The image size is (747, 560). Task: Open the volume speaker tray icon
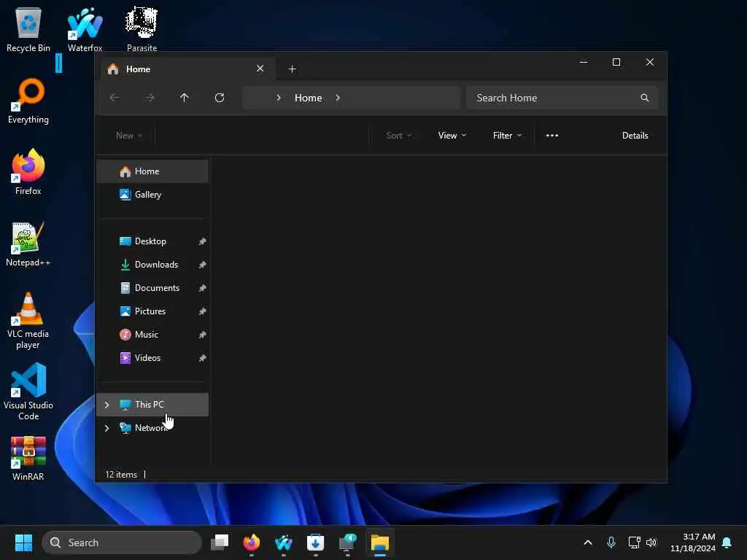(x=651, y=542)
